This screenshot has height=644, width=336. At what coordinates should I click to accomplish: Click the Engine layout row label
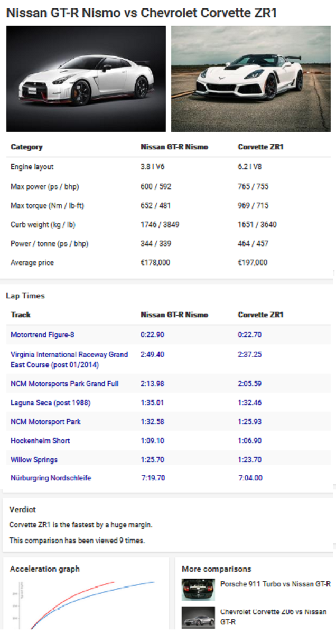(x=32, y=167)
